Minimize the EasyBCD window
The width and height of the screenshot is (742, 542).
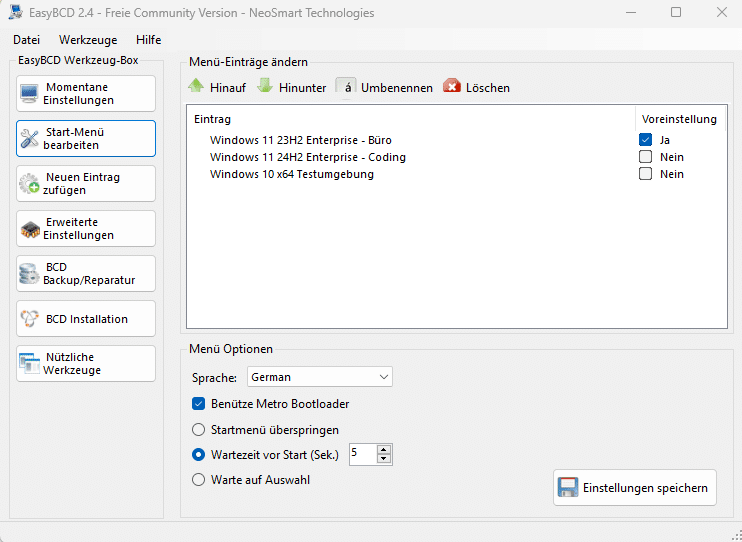[631, 13]
